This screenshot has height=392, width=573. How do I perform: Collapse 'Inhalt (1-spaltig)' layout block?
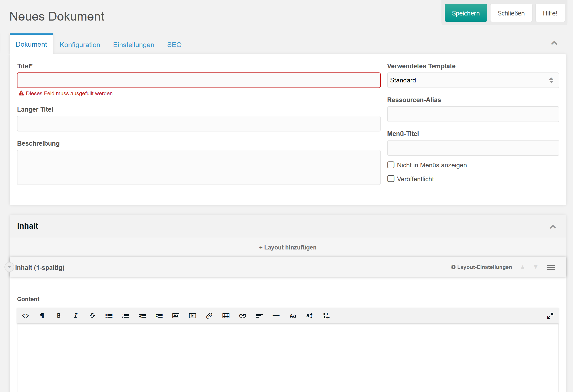point(9,267)
